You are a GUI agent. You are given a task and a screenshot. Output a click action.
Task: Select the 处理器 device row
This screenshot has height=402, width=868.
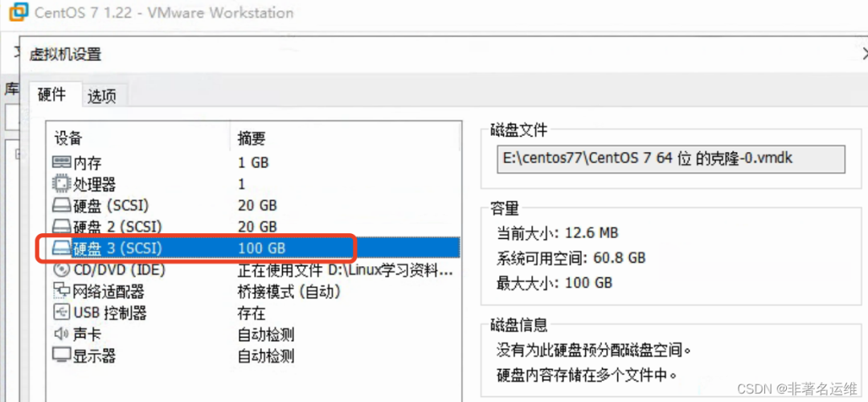(x=253, y=184)
